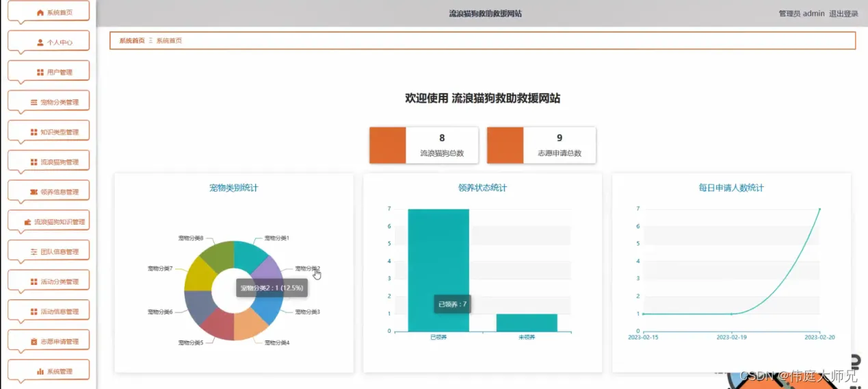
Task: Click the 每日申请人数统计 chart title
Action: [x=731, y=188]
